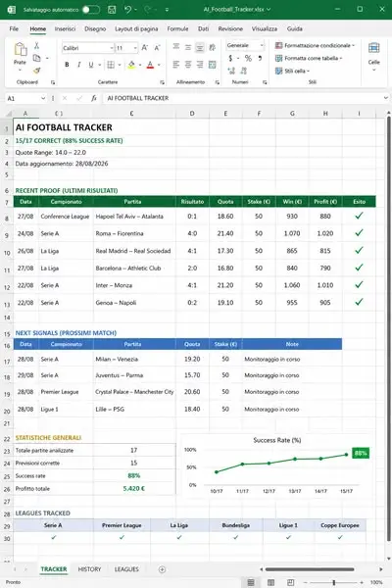Open the Undo history dropdown arrow
392x588 pixels.
pos(135,10)
